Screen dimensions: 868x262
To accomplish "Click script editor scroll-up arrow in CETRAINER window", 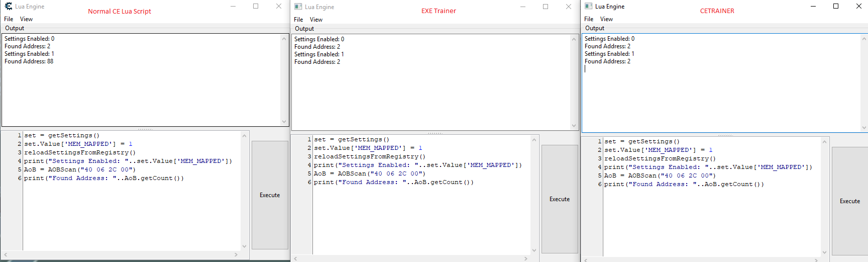I will coord(824,142).
